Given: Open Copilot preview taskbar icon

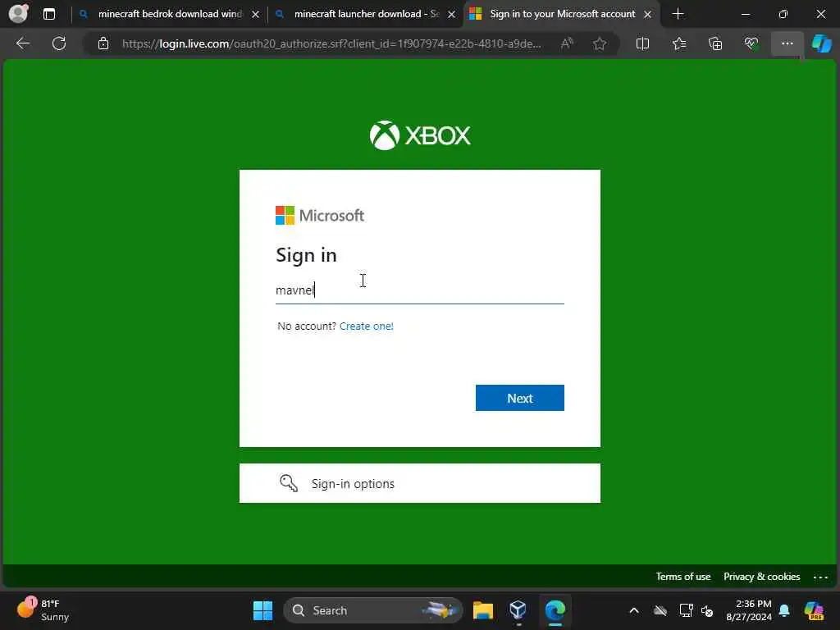Looking at the screenshot, I should click(814, 610).
